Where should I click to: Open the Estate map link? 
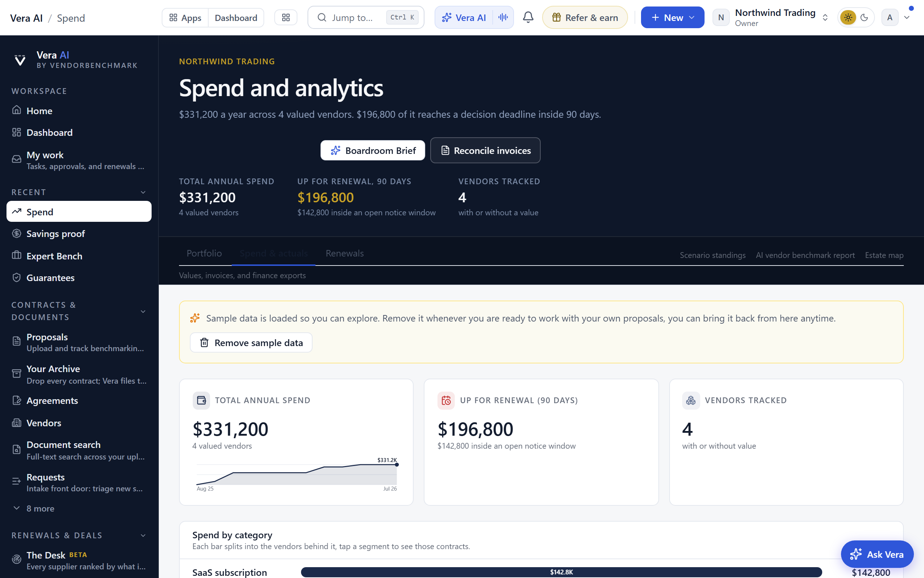(884, 255)
